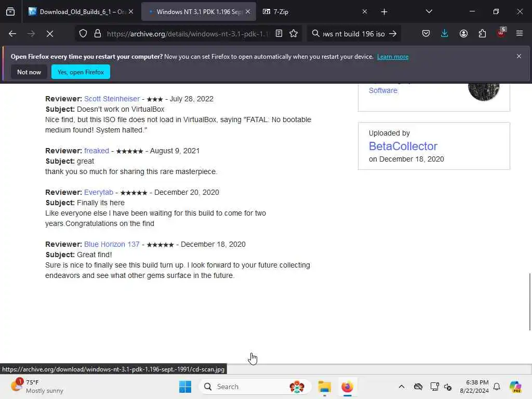Choose Not now in notification
Image resolution: width=532 pixels, height=399 pixels.
(29, 72)
